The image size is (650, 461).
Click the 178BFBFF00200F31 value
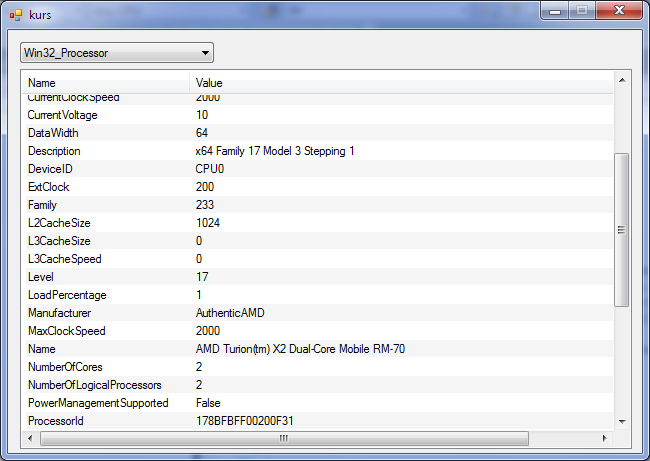[245, 421]
